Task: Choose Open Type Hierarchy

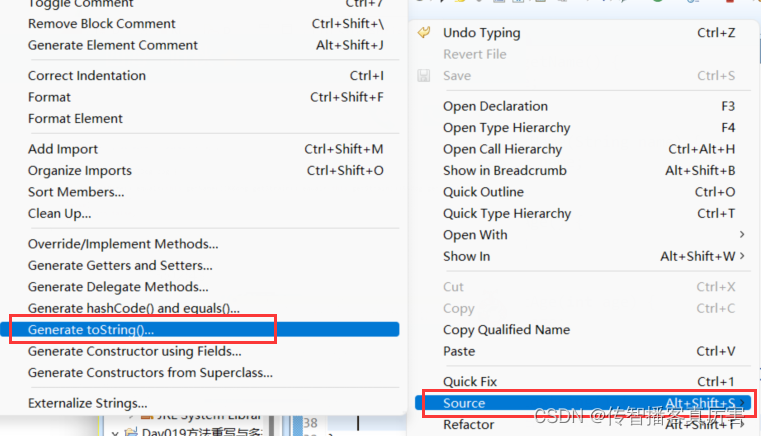Action: [583, 127]
